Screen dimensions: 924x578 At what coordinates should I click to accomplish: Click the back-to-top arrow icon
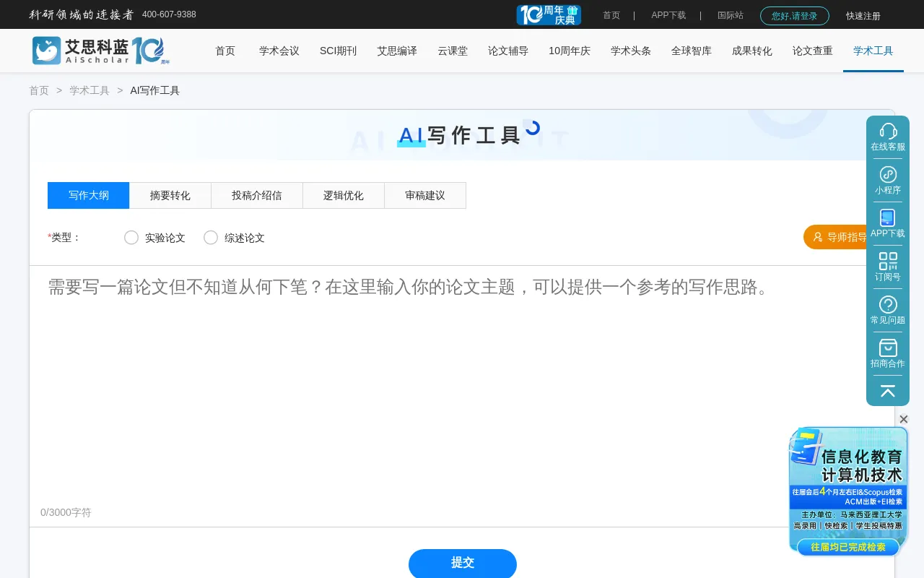click(888, 391)
